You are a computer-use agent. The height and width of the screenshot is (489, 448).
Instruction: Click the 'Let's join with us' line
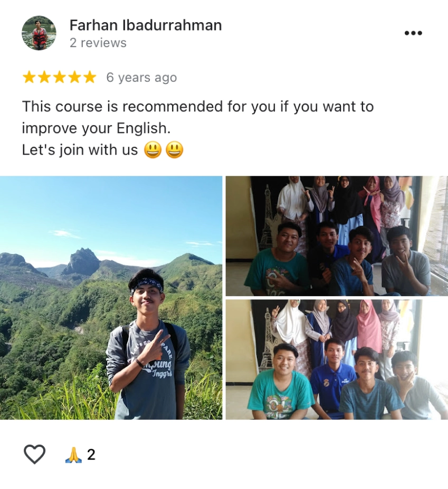80,150
